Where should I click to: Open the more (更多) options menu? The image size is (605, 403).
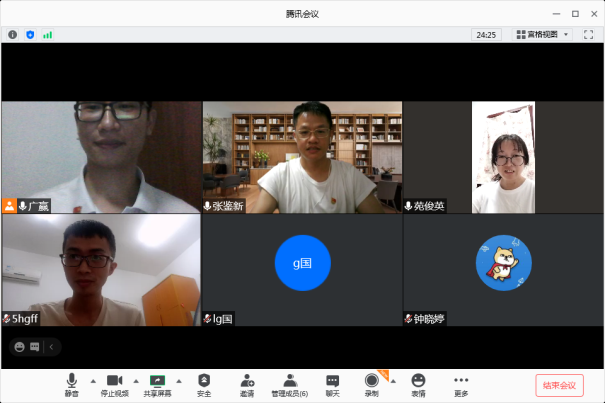click(x=461, y=383)
